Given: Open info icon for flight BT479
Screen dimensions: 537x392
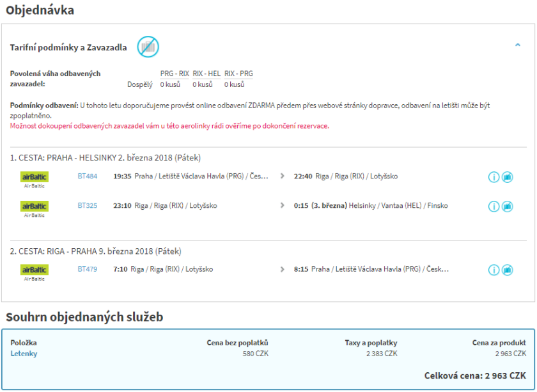Looking at the screenshot, I should point(494,270).
